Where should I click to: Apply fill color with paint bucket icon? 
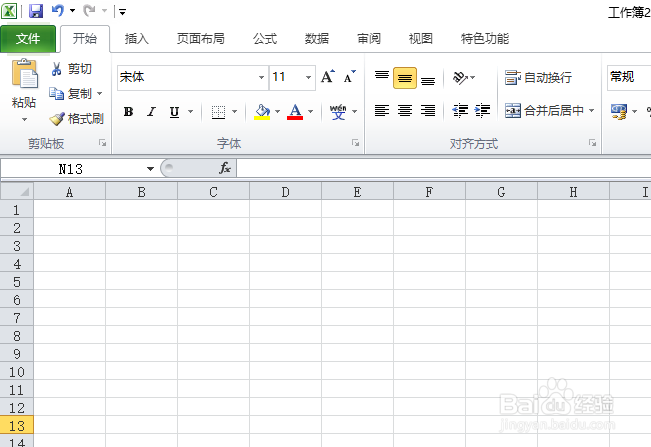click(x=262, y=112)
